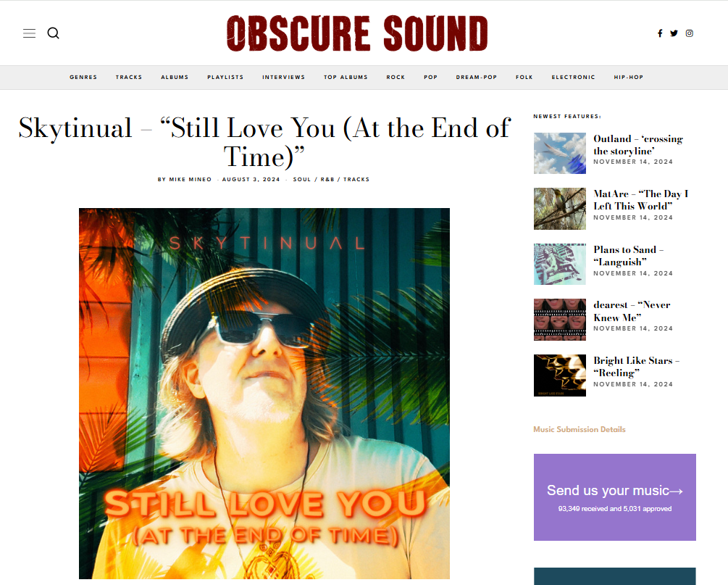728x585 pixels.
Task: Open the Instagram social icon
Action: point(690,33)
